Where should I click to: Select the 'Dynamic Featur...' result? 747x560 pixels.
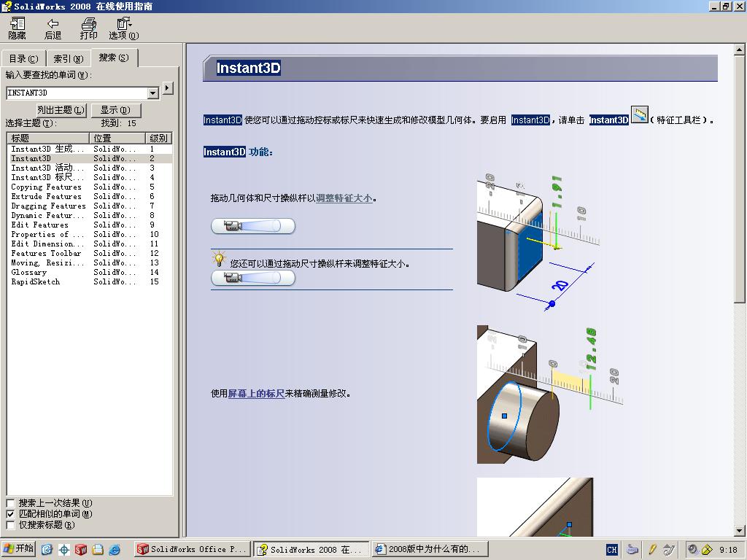(x=90, y=216)
